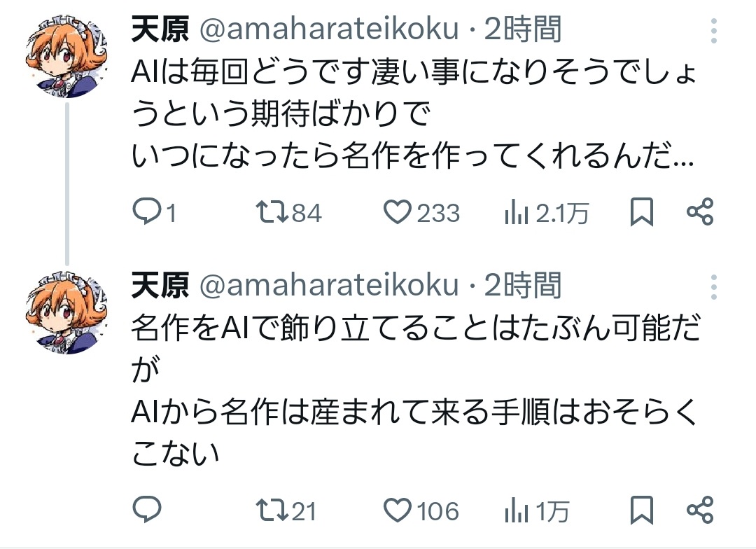This screenshot has width=756, height=549.
Task: Open more options menu on second tweet
Action: pyautogui.click(x=713, y=287)
